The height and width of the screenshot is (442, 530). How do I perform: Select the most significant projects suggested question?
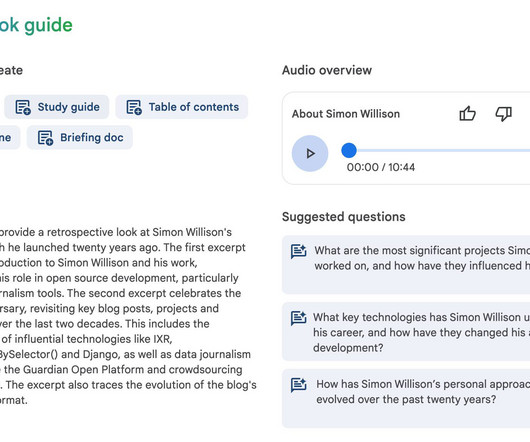click(406, 265)
